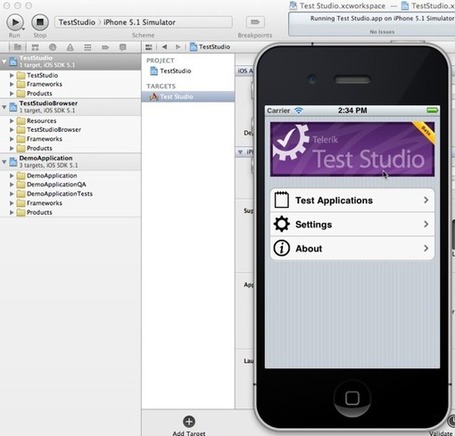Tap the simulator status bar clock 2:34 PM
This screenshot has width=455, height=436.
click(352, 110)
